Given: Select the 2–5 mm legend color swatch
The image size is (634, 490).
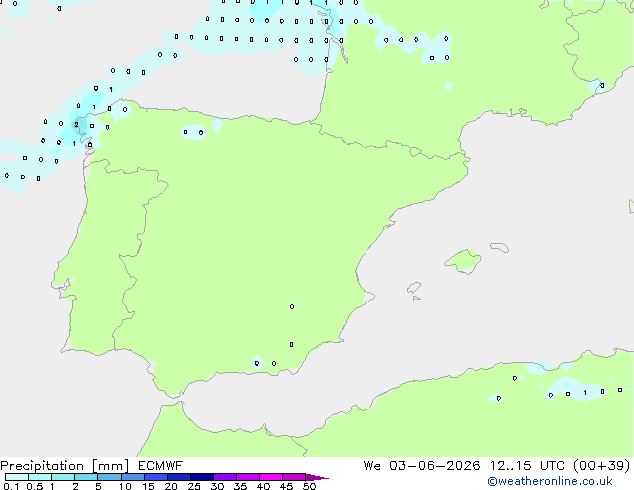Looking at the screenshot, I should (x=86, y=477).
